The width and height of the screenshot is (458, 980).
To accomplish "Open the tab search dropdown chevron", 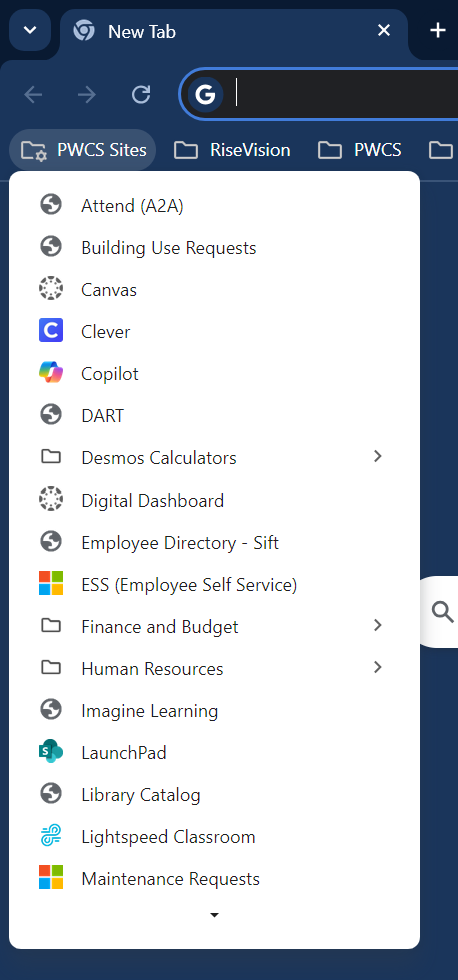I will click(30, 30).
